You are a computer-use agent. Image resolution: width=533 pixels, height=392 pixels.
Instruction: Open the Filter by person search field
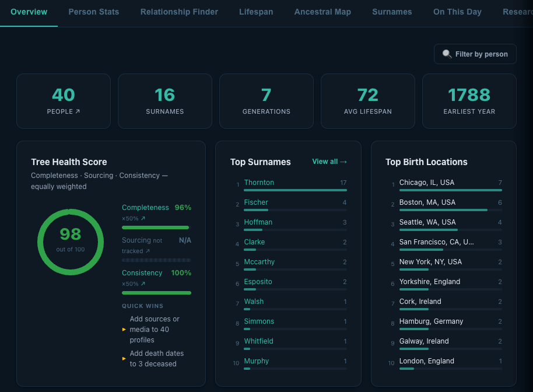point(475,54)
